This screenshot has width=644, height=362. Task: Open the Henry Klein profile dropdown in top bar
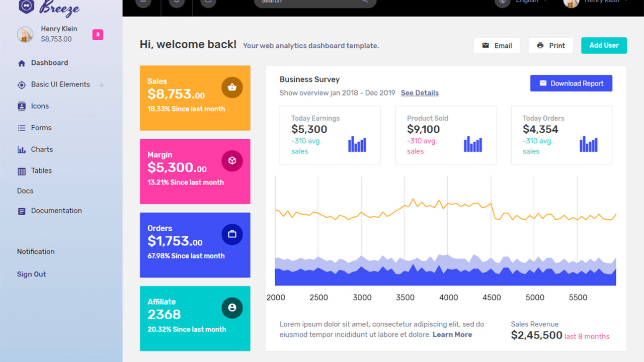[596, 2]
